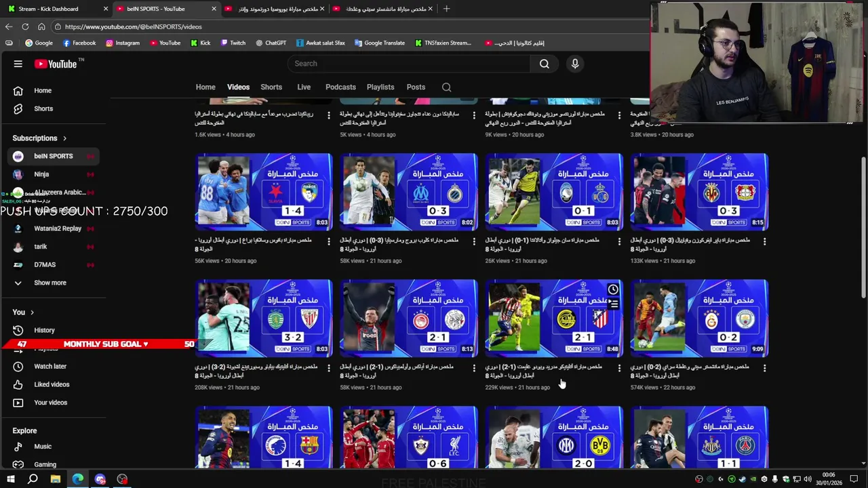
Task: Close the Stream - Kick Dashboard tab
Action: tap(105, 9)
